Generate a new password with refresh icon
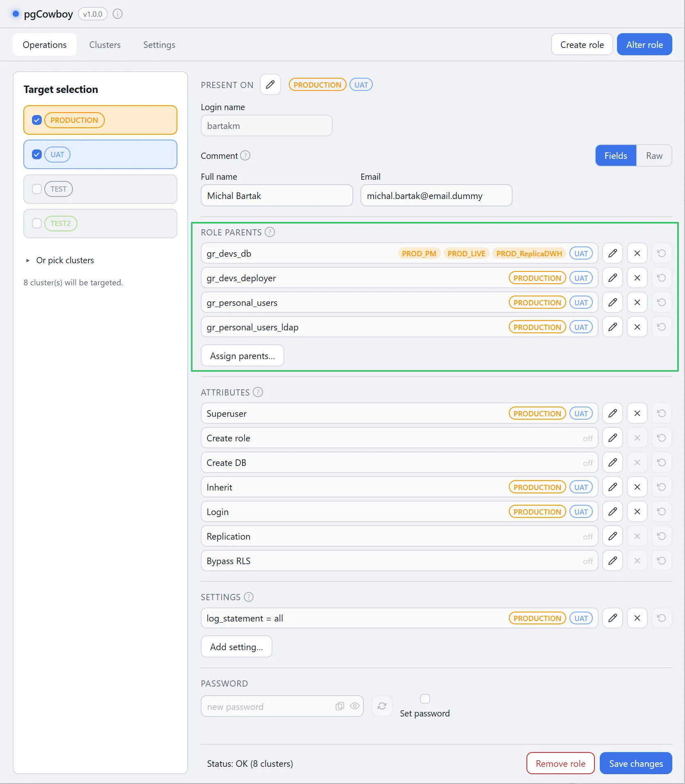Image resolution: width=685 pixels, height=784 pixels. pos(382,706)
